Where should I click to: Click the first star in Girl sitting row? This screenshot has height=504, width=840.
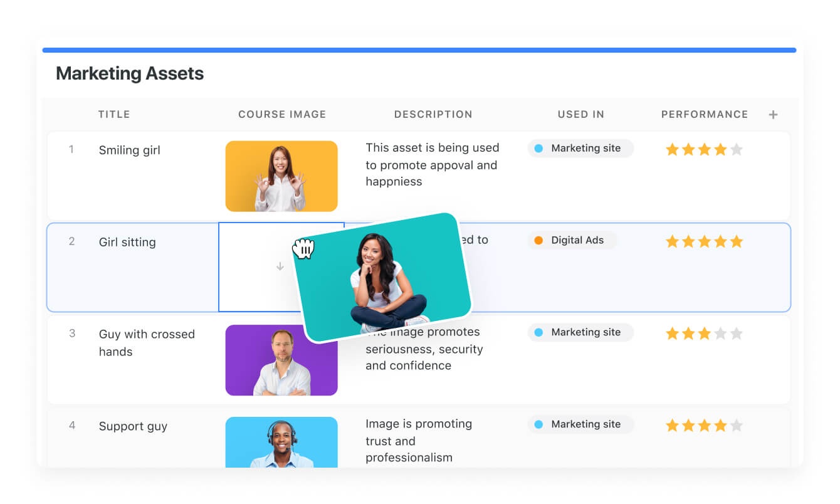tap(673, 241)
